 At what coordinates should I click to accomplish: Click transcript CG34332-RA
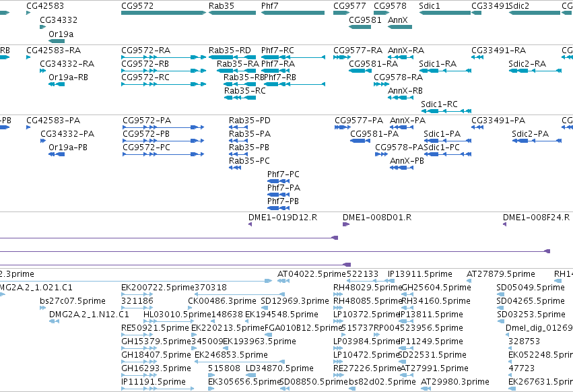click(x=67, y=63)
